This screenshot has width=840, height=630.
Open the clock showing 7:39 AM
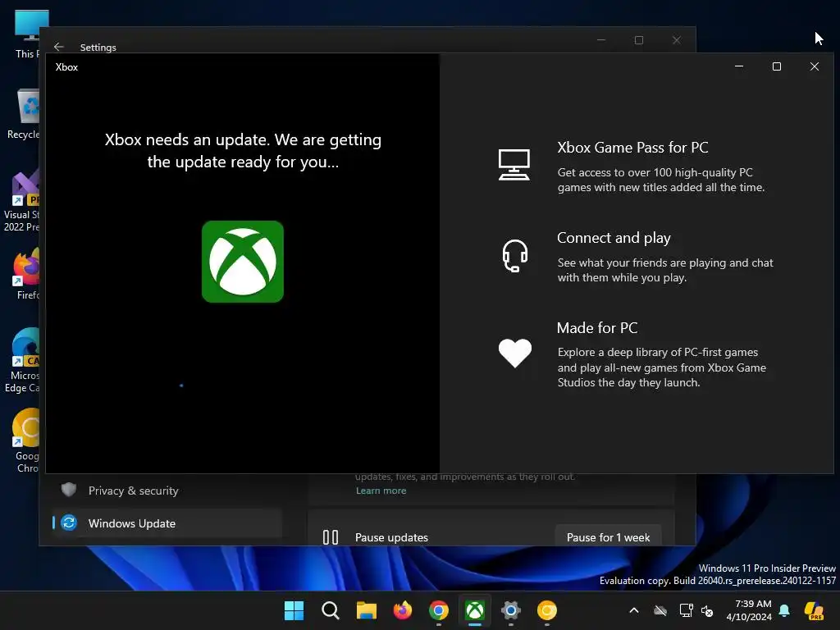point(749,610)
